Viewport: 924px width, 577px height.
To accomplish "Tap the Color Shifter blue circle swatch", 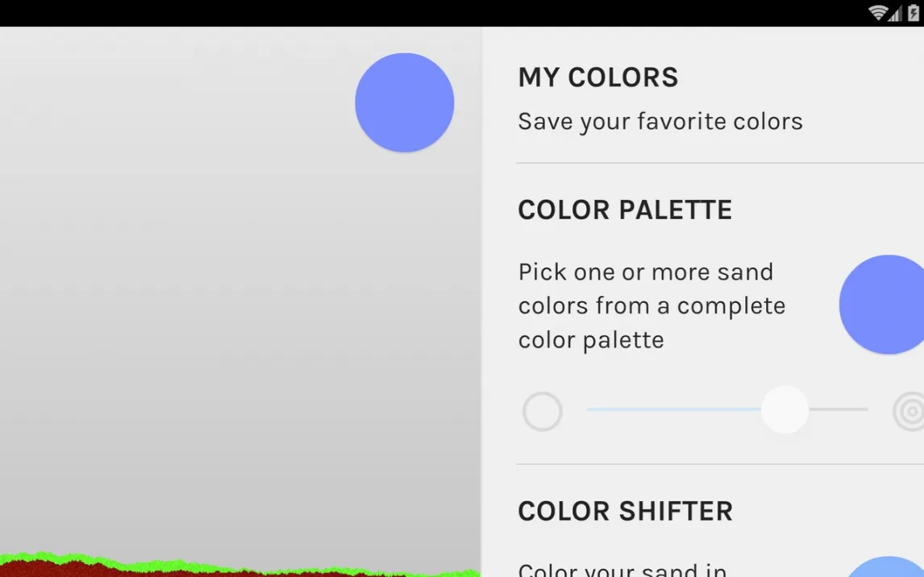I will 887,567.
